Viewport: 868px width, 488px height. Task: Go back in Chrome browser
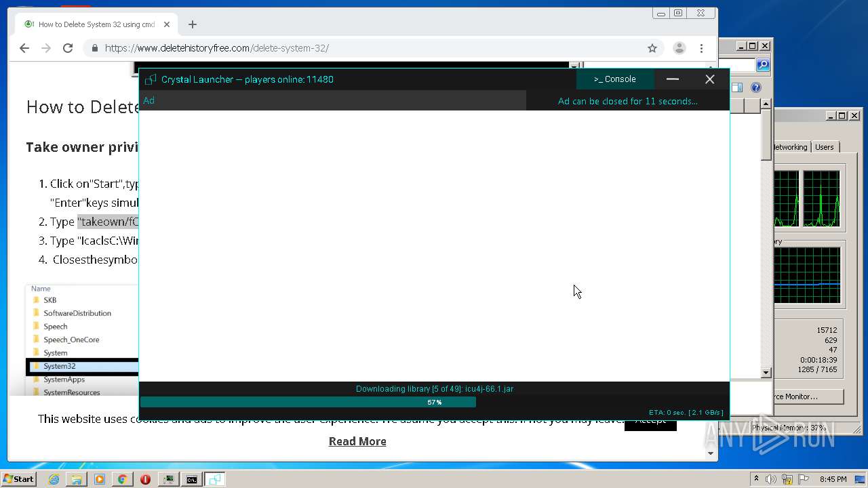pos(24,48)
